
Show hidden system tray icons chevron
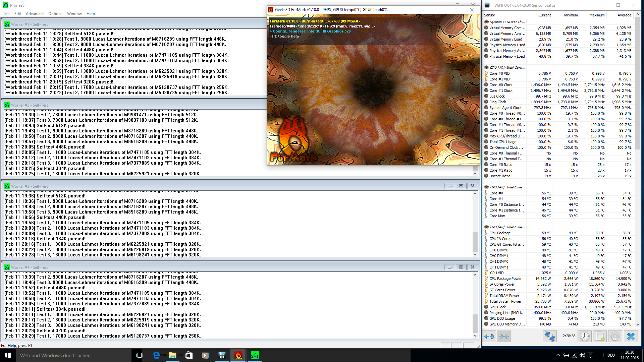[558, 355]
